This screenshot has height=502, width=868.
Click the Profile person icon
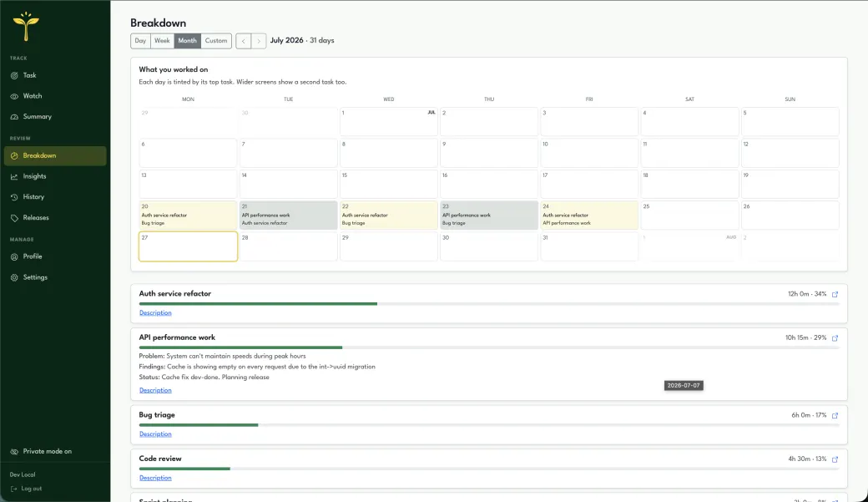pos(14,256)
